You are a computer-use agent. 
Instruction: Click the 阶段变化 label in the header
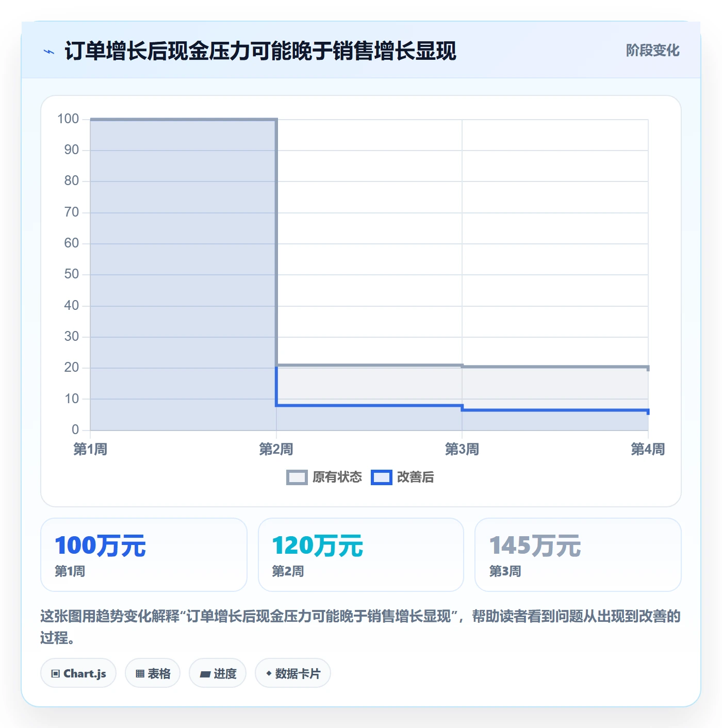[x=652, y=51]
